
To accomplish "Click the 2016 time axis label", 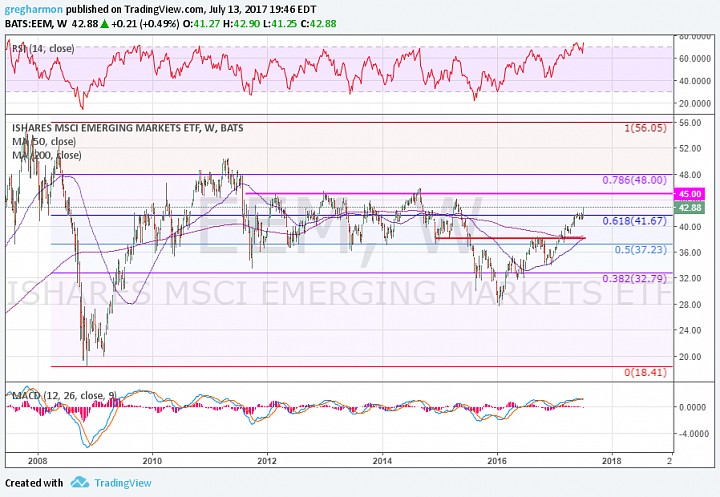I will point(497,461).
